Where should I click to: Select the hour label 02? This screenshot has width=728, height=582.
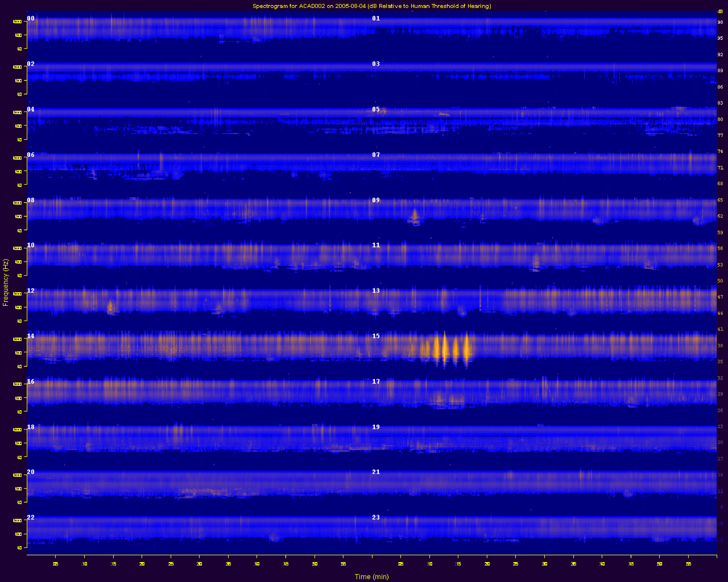click(31, 64)
